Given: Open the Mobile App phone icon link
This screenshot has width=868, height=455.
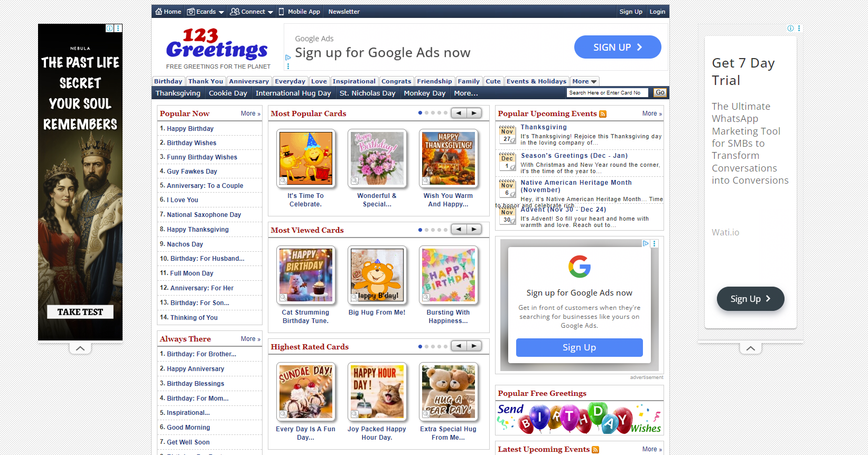Looking at the screenshot, I should [281, 12].
